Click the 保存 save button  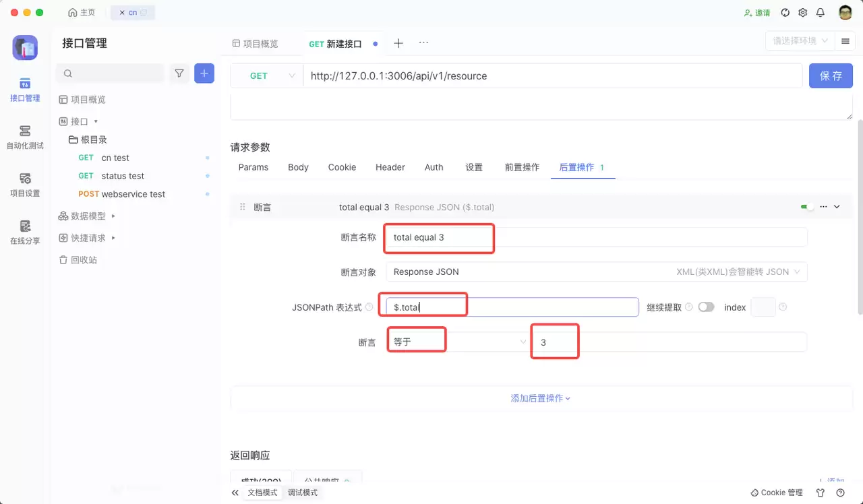(x=831, y=76)
